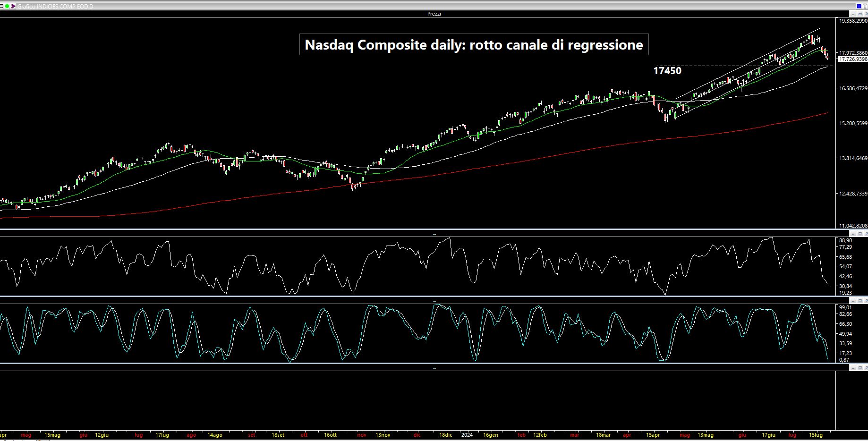Click the '14ago' date on the time axis
Screen dimensions: 868x441
pos(215,435)
